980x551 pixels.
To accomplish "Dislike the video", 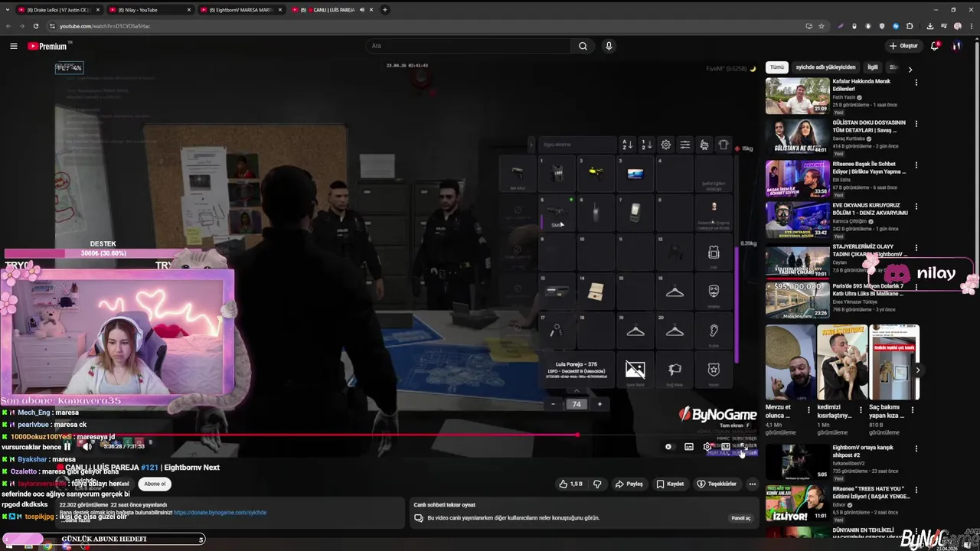I will (597, 484).
